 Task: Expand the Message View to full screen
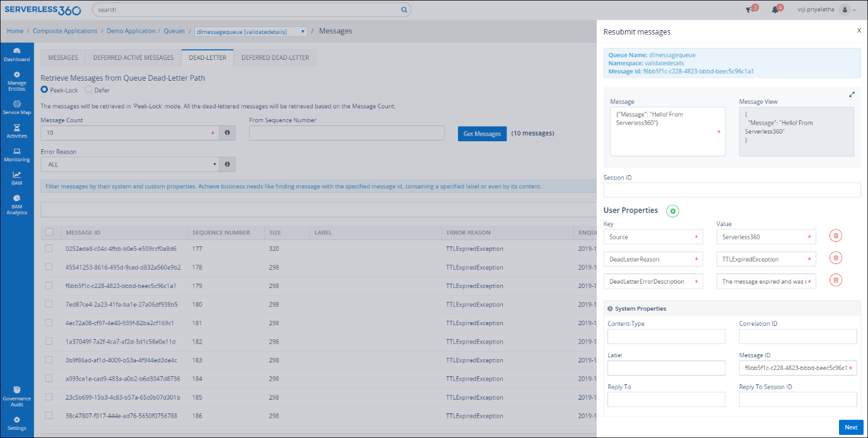852,95
